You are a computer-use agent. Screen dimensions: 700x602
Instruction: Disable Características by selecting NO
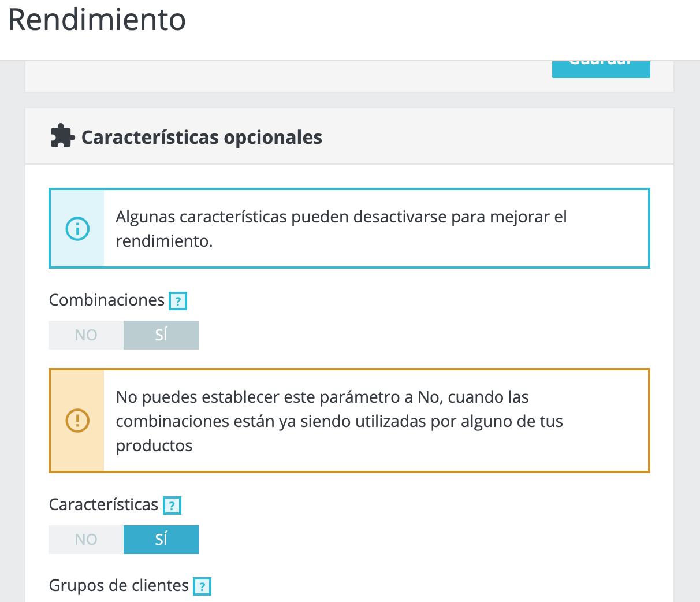pos(86,540)
